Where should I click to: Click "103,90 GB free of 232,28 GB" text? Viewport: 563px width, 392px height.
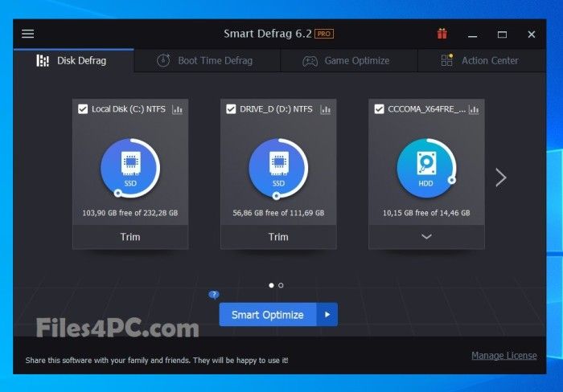click(130, 213)
